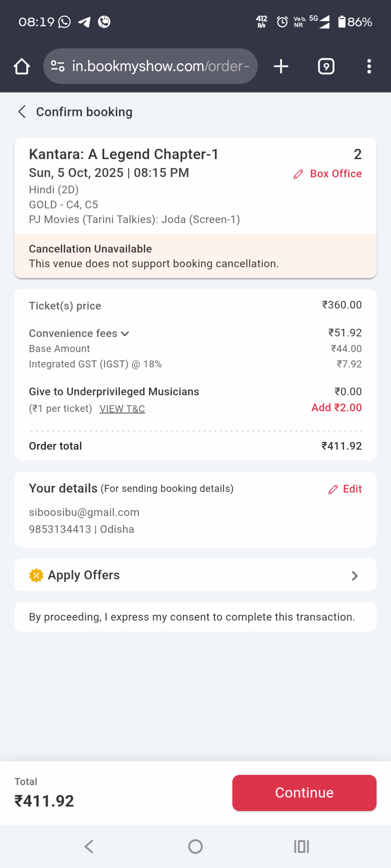Tap the address bar showing in.bookmyshow.com
391x868 pixels.
[x=160, y=66]
